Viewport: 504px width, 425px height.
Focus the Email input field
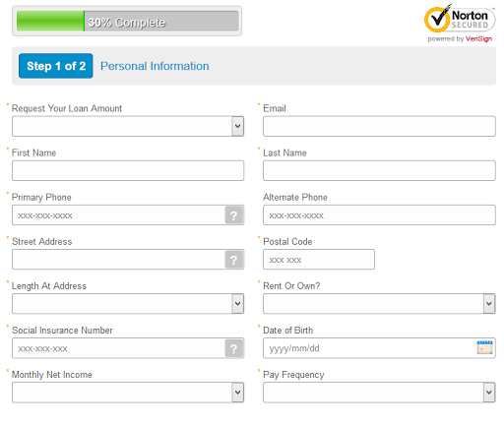[379, 126]
